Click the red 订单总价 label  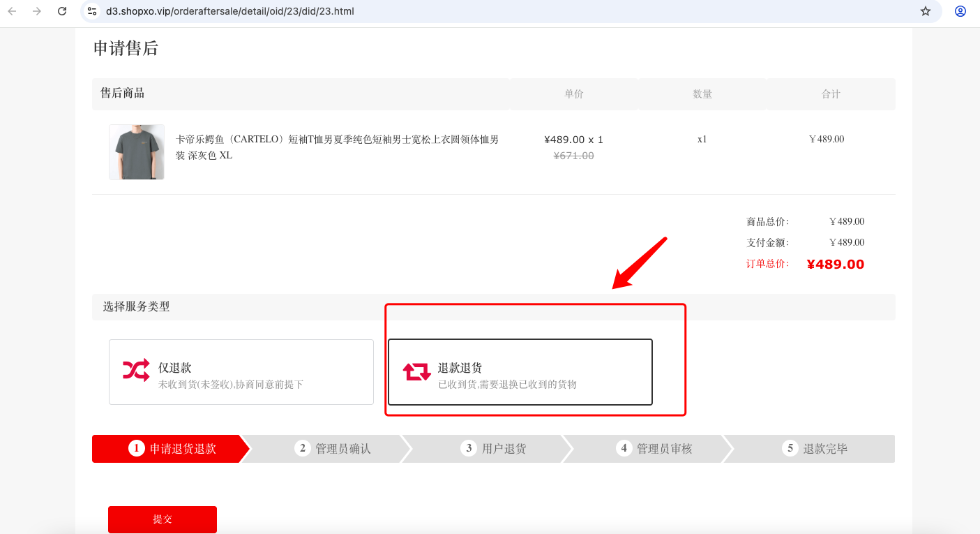point(768,264)
